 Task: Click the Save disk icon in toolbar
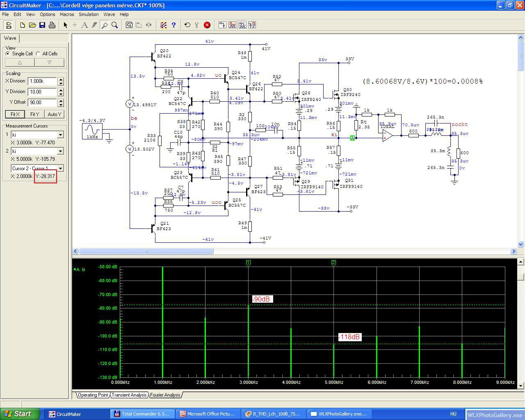(42, 25)
